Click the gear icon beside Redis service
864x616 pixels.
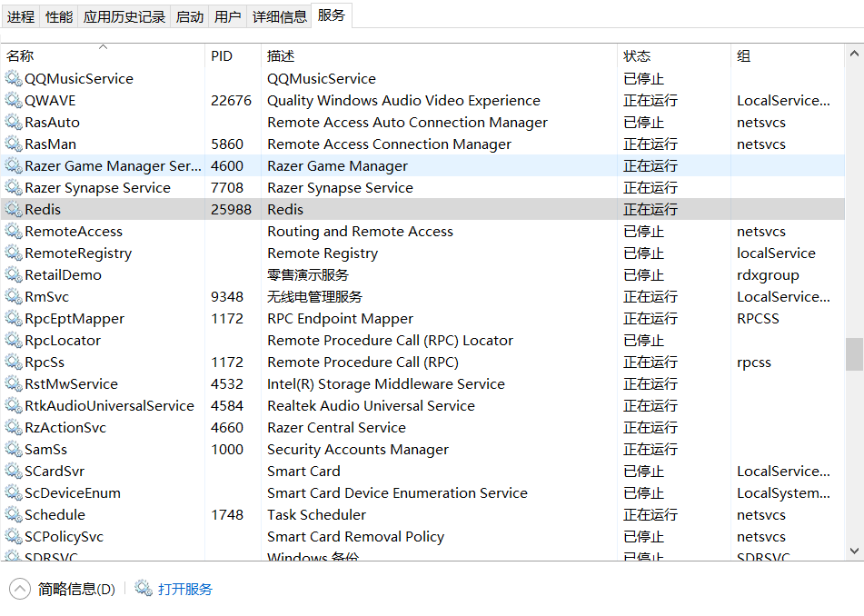(x=14, y=210)
